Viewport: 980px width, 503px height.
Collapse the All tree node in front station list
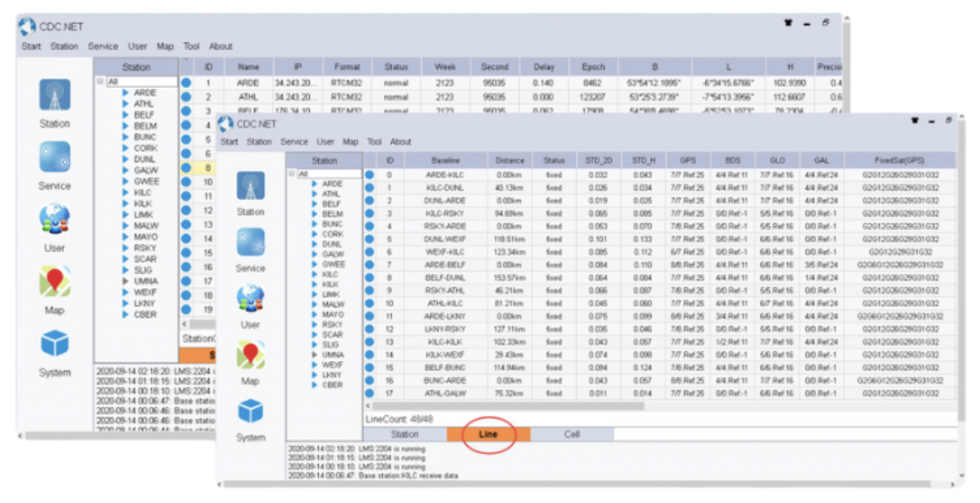292,173
